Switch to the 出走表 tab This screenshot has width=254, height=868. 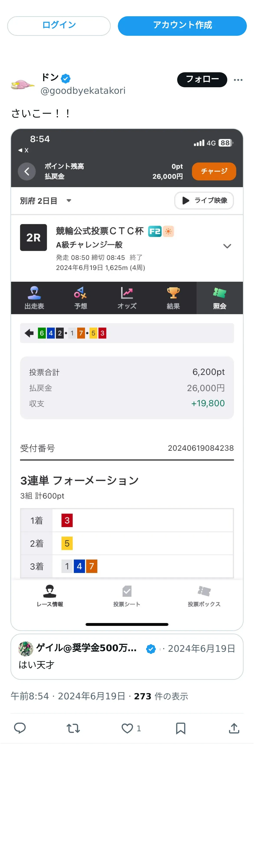pos(34,298)
